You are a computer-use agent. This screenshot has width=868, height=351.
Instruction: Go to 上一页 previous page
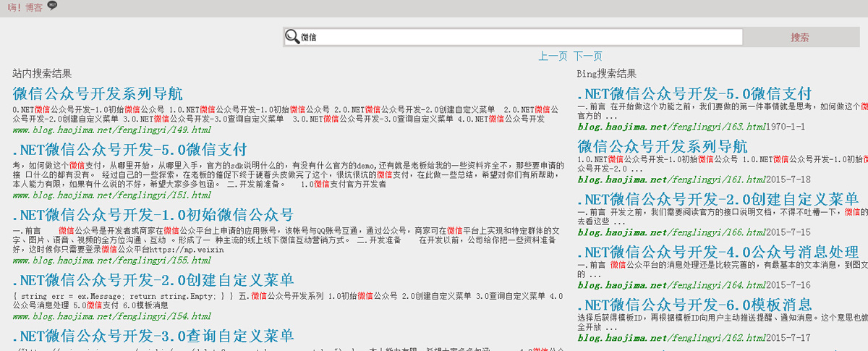click(553, 56)
